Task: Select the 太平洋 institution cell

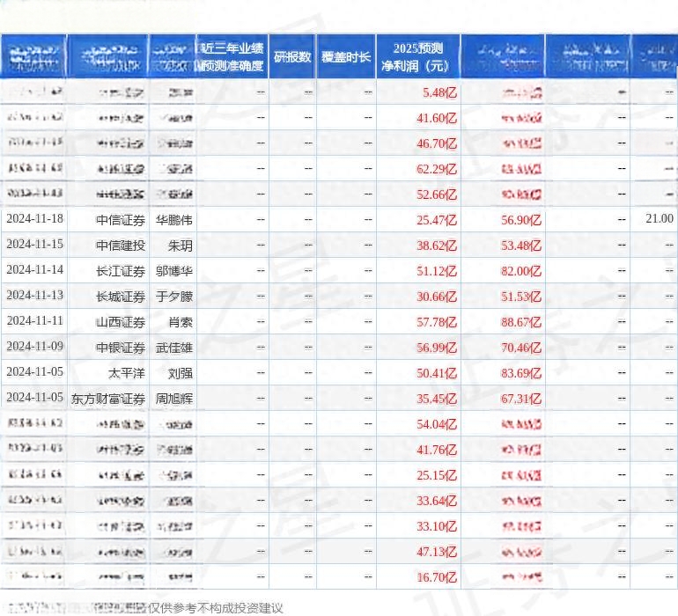Action: pos(127,373)
